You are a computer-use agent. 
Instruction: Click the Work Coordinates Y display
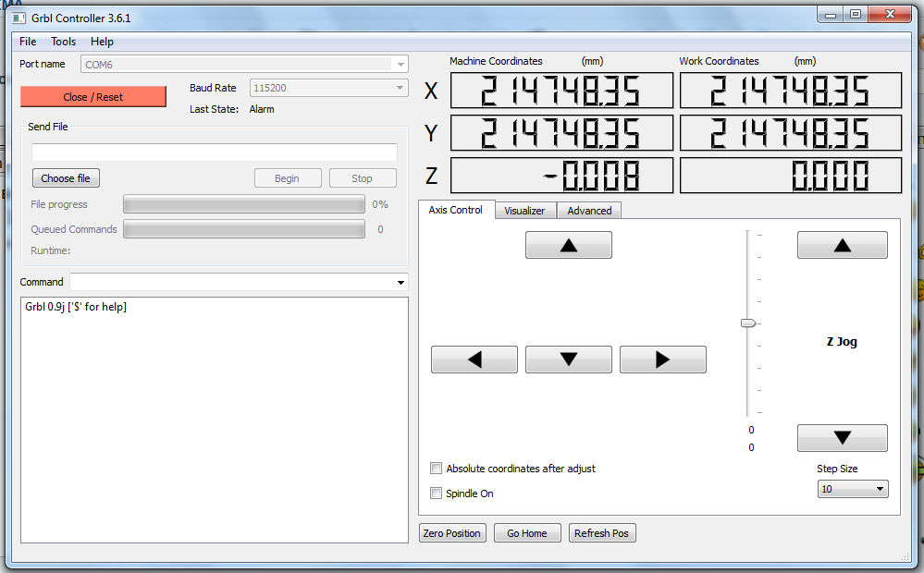(791, 132)
